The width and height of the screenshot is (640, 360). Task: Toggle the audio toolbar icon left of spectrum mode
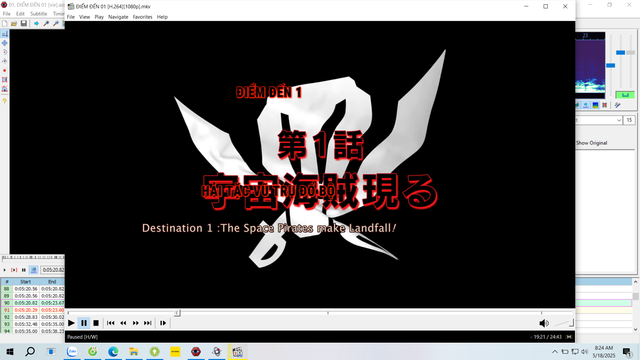pyautogui.click(x=586, y=105)
